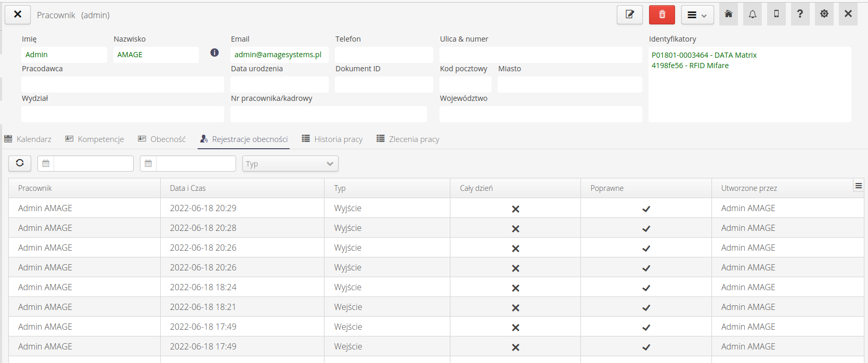The width and height of the screenshot is (868, 363).
Task: Open settings gear icon
Action: click(824, 14)
